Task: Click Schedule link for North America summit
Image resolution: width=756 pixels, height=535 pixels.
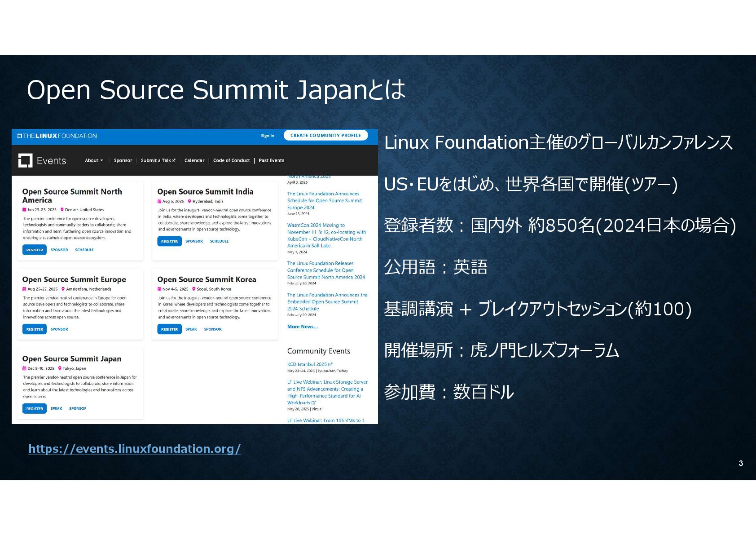Action: pyautogui.click(x=84, y=250)
